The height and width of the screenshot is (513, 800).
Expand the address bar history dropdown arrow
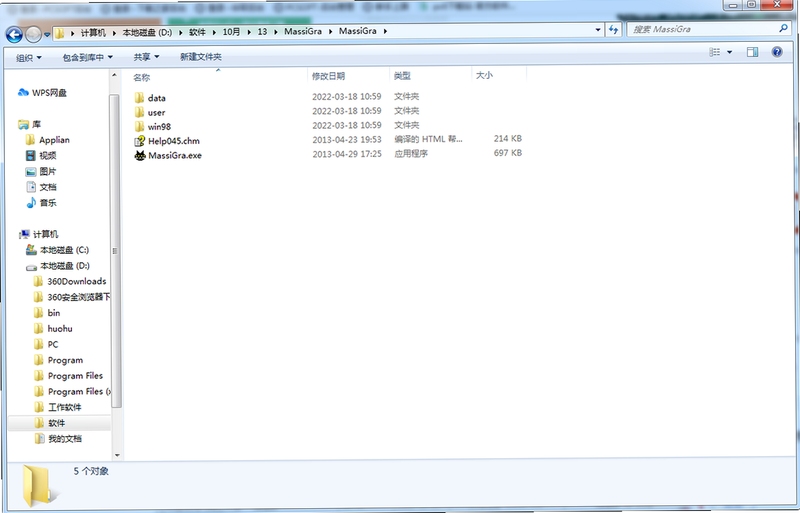[598, 30]
